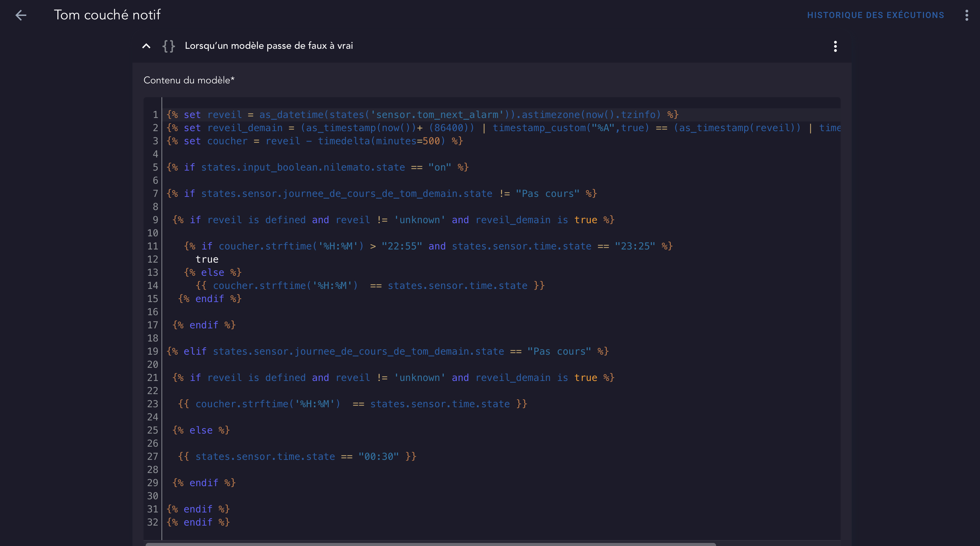Click line 5 'input_boolean.nilemato.state' code
Screen dimensions: 980x546
317,167
